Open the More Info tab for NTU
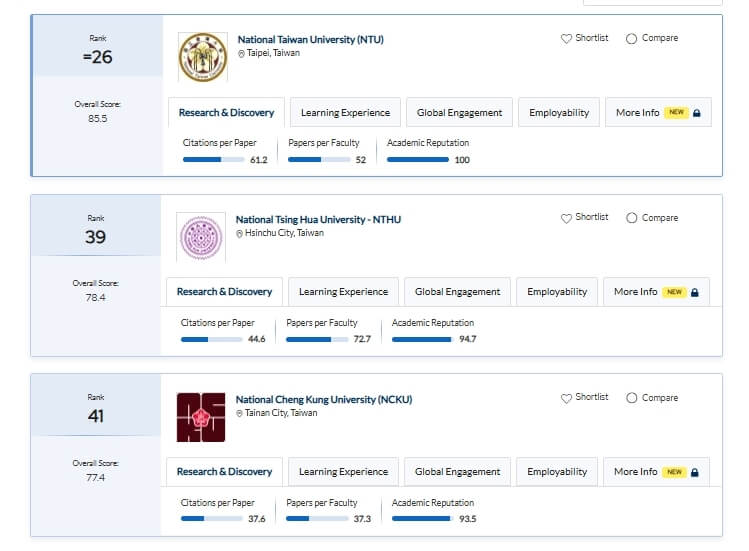Viewport: 749px width, 551px height. (658, 113)
